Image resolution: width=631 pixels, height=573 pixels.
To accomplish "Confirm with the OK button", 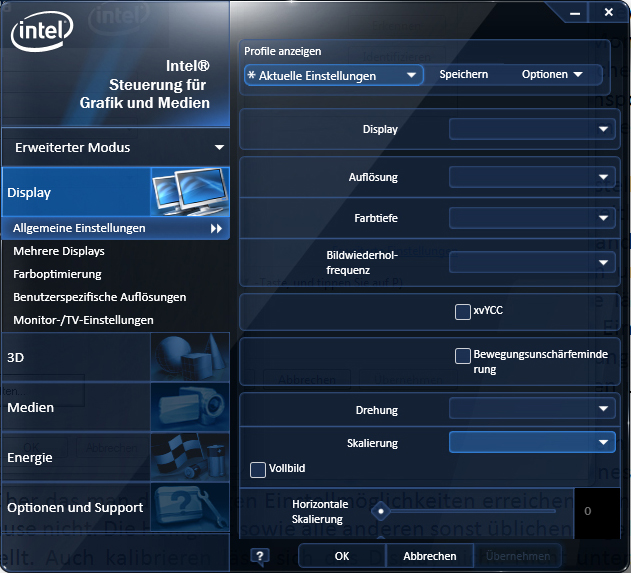I will pos(342,556).
